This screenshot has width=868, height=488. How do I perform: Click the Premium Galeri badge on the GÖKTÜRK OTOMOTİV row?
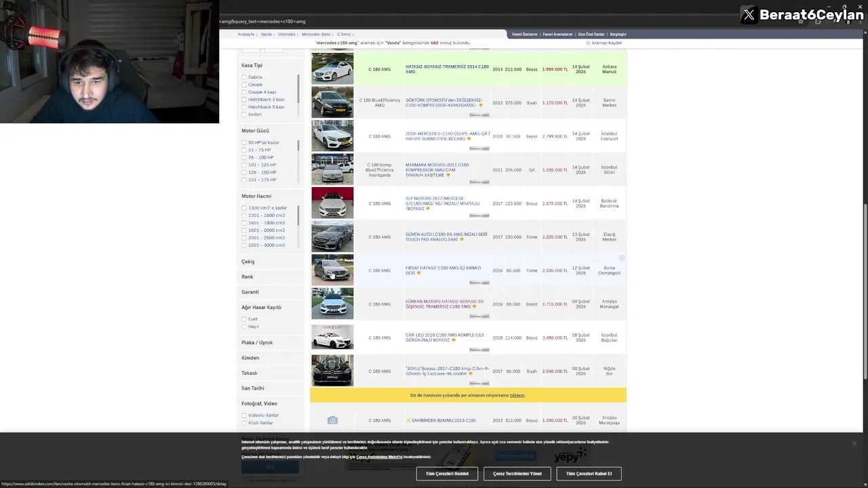click(479, 115)
